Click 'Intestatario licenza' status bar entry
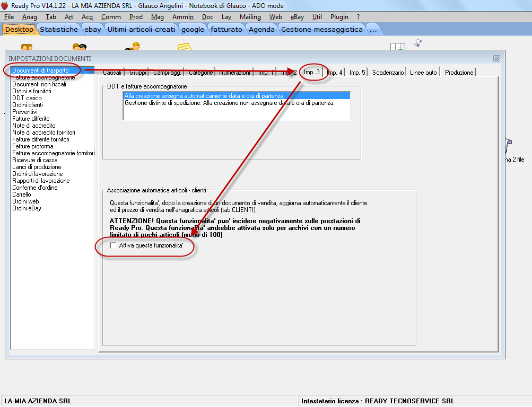This screenshot has width=532, height=407. [378, 401]
